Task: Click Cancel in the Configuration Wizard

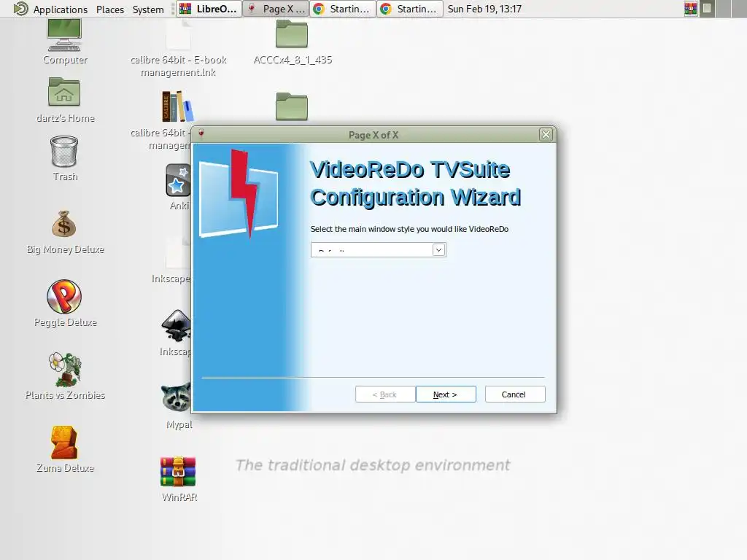Action: click(x=514, y=394)
